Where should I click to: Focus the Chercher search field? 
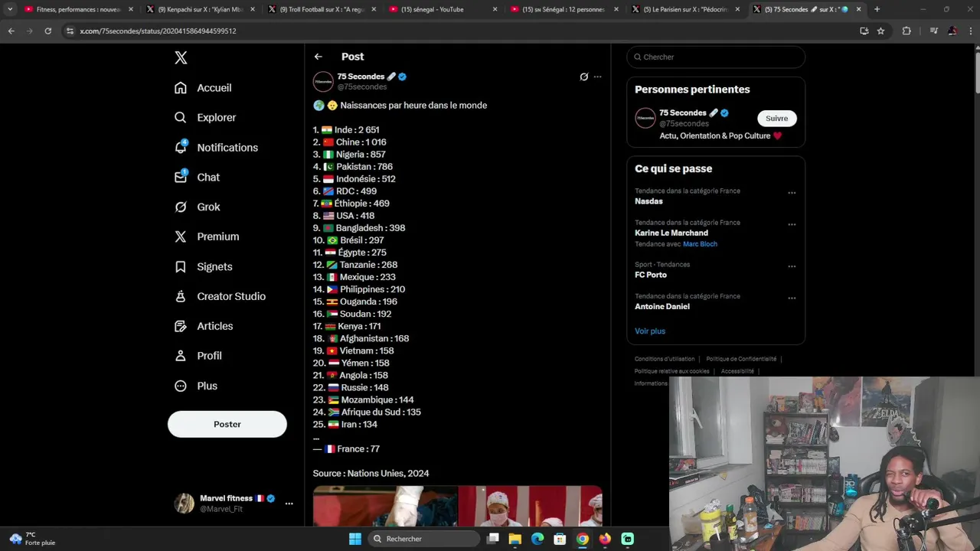tap(716, 57)
